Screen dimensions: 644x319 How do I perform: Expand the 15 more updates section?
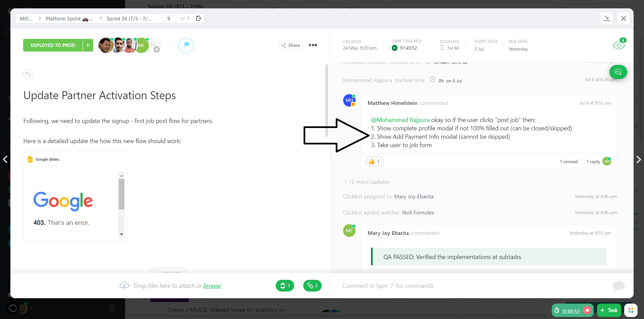[369, 182]
